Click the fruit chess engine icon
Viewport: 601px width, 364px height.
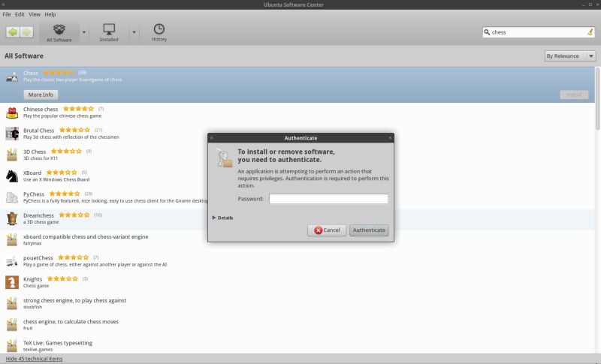click(x=12, y=324)
